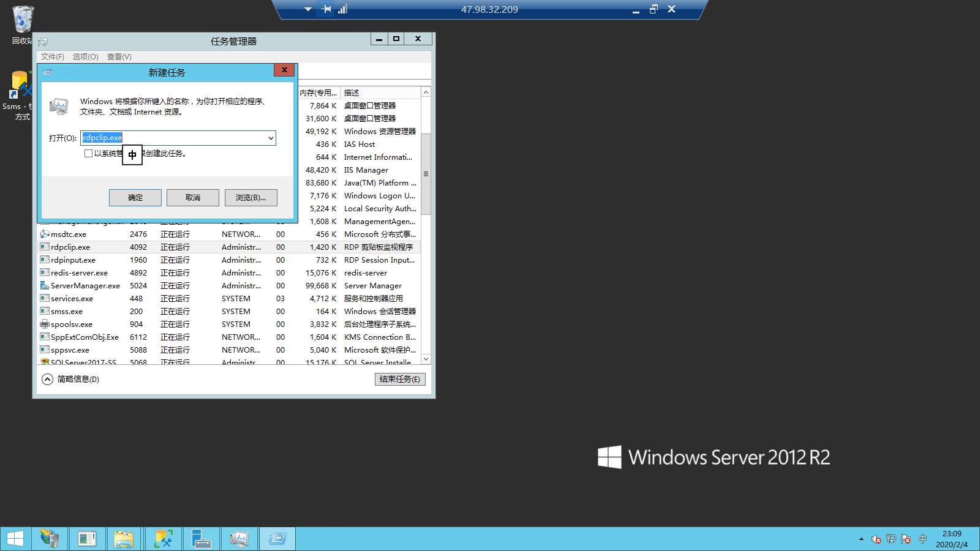Click the 取消 button
Screen dimensions: 980x551
click(193, 198)
